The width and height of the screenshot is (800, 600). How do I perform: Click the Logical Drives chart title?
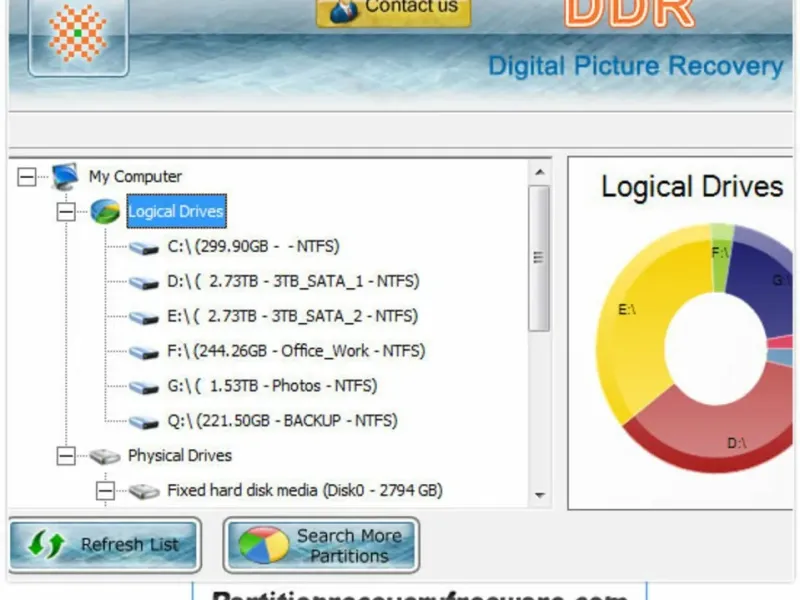pyautogui.click(x=692, y=187)
